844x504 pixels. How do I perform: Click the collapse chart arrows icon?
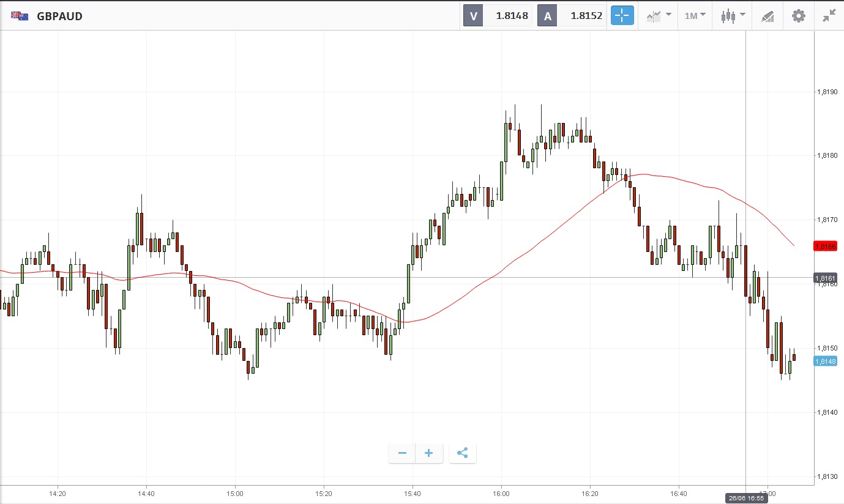click(829, 16)
